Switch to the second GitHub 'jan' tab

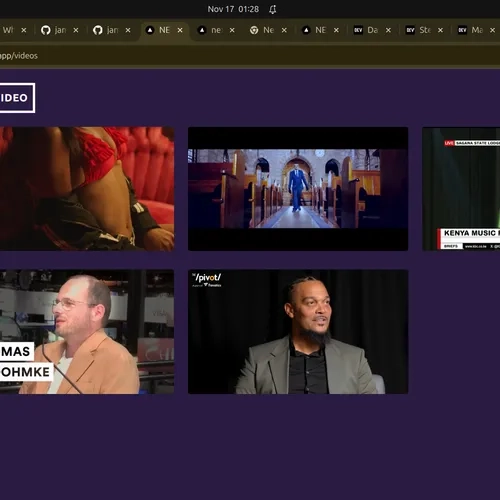tap(112, 30)
